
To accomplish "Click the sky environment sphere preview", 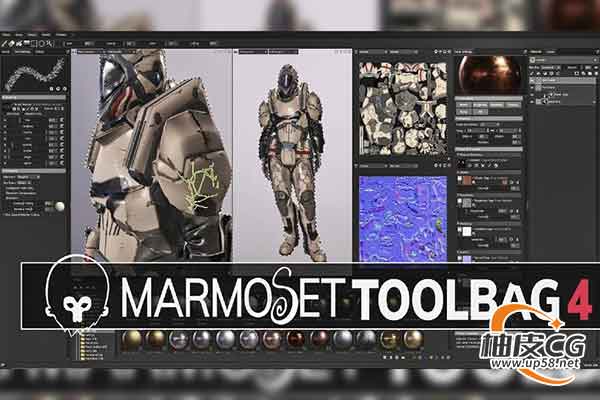I will point(489,75).
